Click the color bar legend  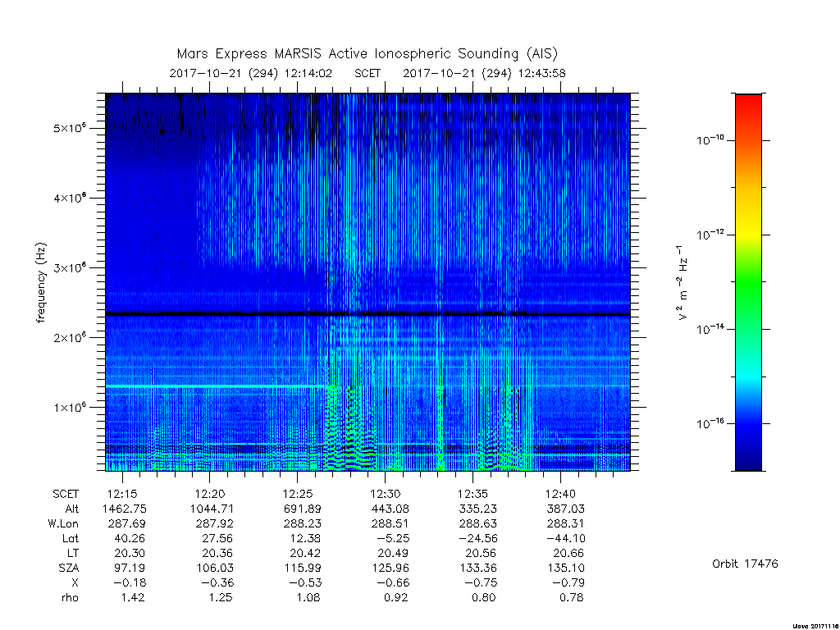(x=748, y=282)
